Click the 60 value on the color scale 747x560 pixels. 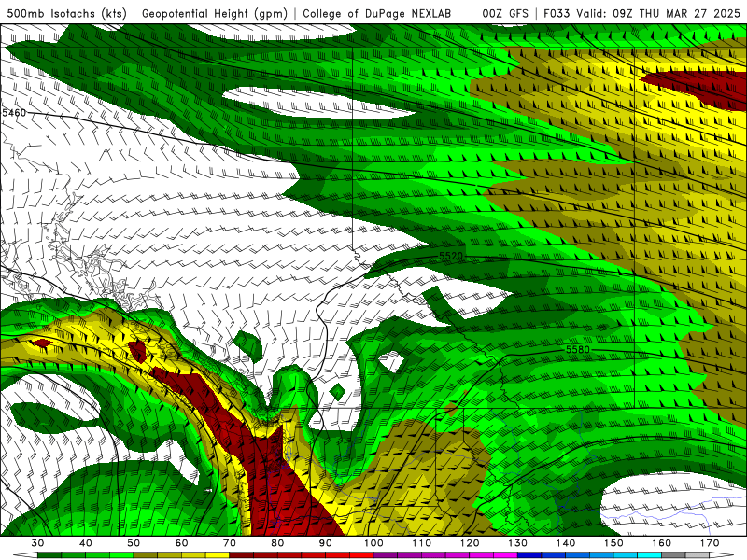coord(181,543)
